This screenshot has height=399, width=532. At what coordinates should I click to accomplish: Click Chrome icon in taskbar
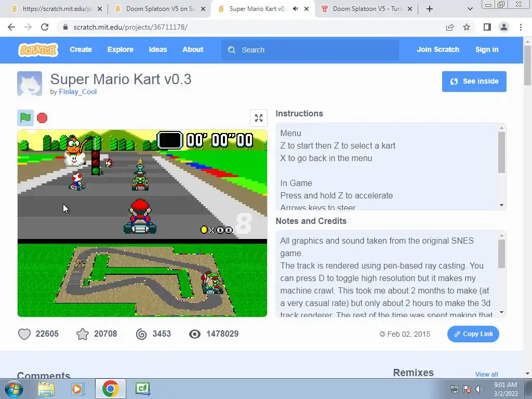(x=110, y=389)
